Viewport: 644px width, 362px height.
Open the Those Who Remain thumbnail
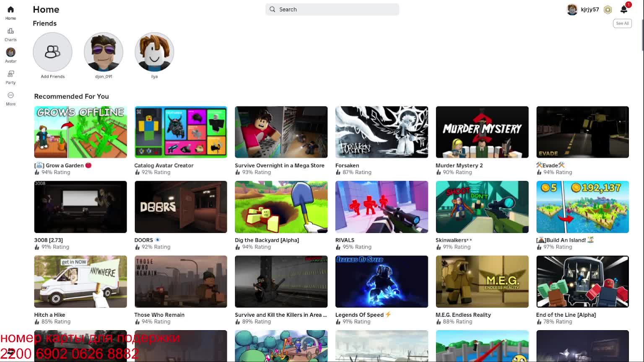point(181,282)
